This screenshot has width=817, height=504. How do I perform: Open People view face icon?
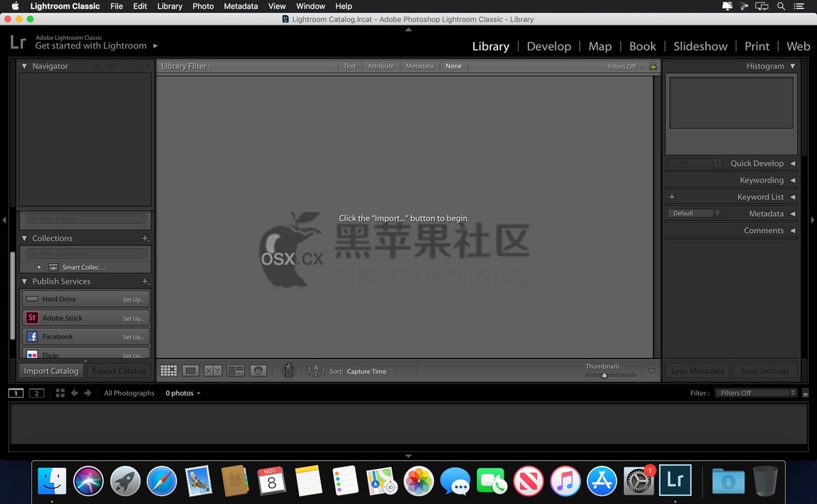259,371
